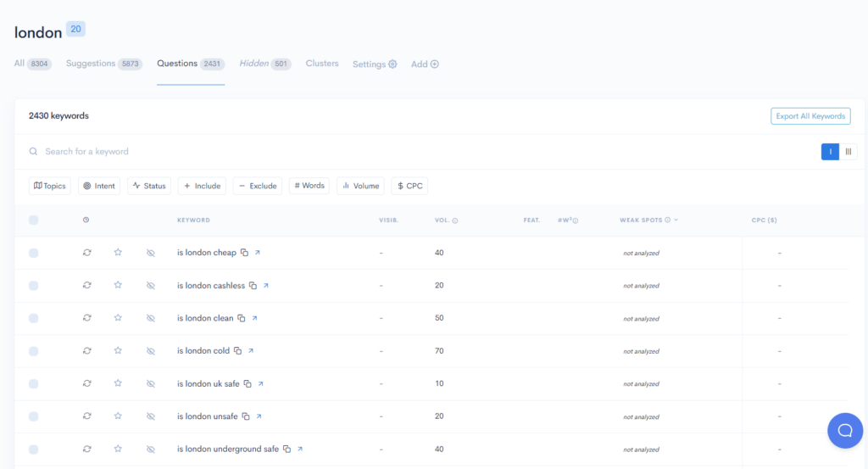Click the KEYWORD column header
The width and height of the screenshot is (868, 469).
(194, 220)
